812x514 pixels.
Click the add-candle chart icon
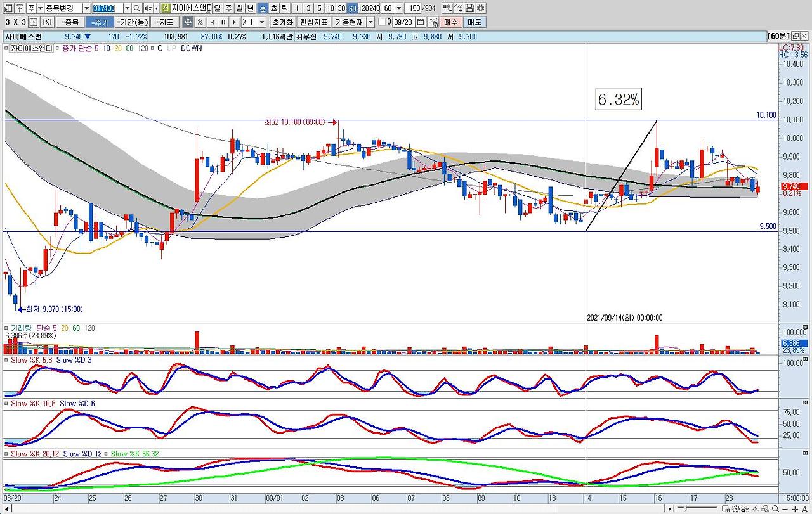pos(447,8)
